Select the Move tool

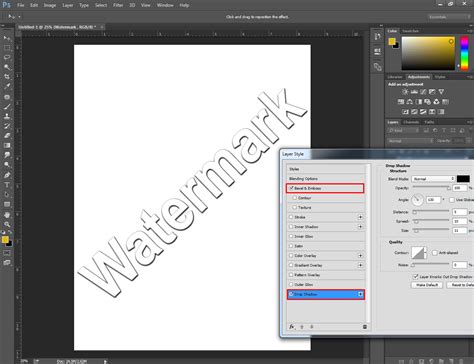pyautogui.click(x=7, y=38)
